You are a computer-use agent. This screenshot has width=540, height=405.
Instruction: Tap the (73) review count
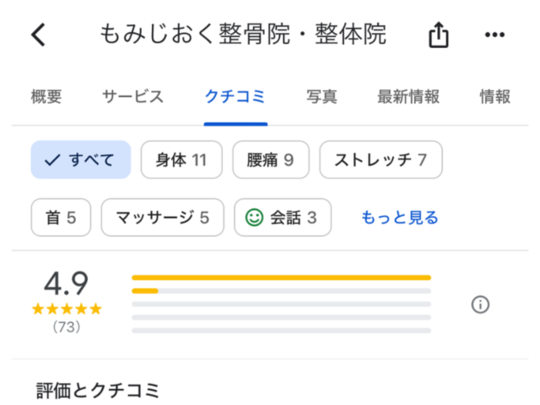pyautogui.click(x=66, y=326)
